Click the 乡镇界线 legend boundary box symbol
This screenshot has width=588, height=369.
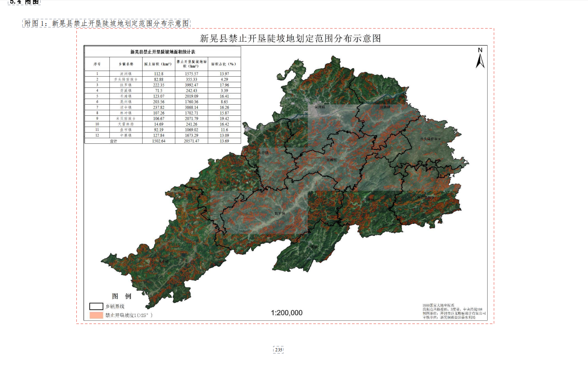click(x=96, y=307)
